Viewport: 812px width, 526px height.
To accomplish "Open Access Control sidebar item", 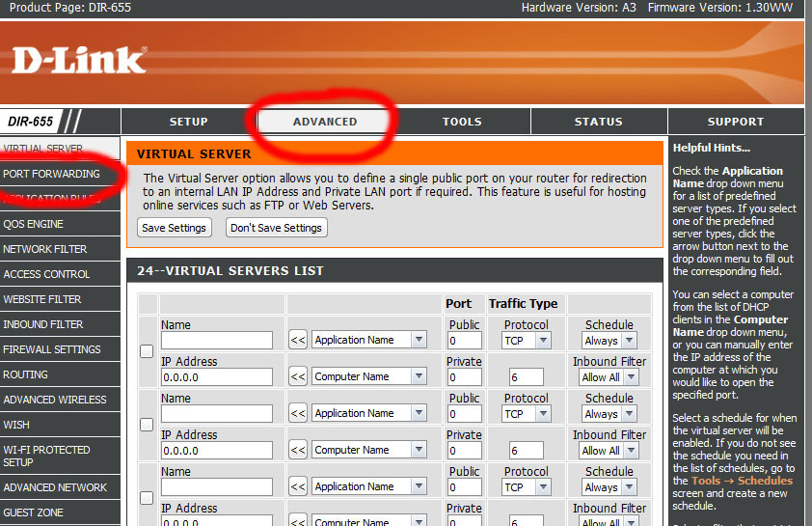I will 60,275.
